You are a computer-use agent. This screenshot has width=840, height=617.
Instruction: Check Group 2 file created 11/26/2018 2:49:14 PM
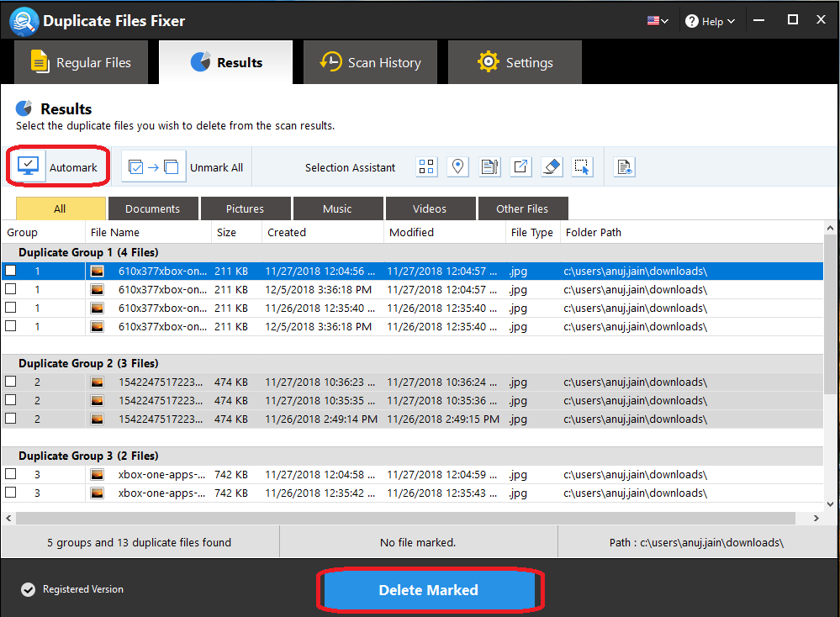click(11, 419)
